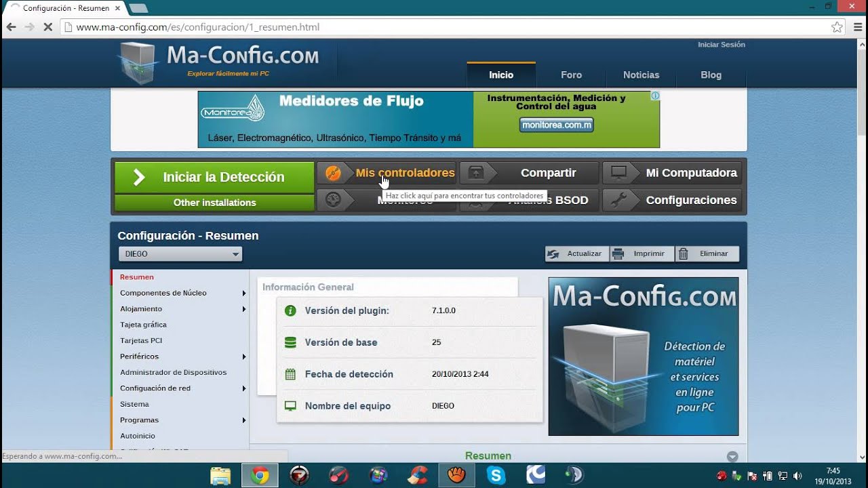Open Autoinicio in the sidebar
Image resolution: width=868 pixels, height=488 pixels.
pyautogui.click(x=138, y=436)
